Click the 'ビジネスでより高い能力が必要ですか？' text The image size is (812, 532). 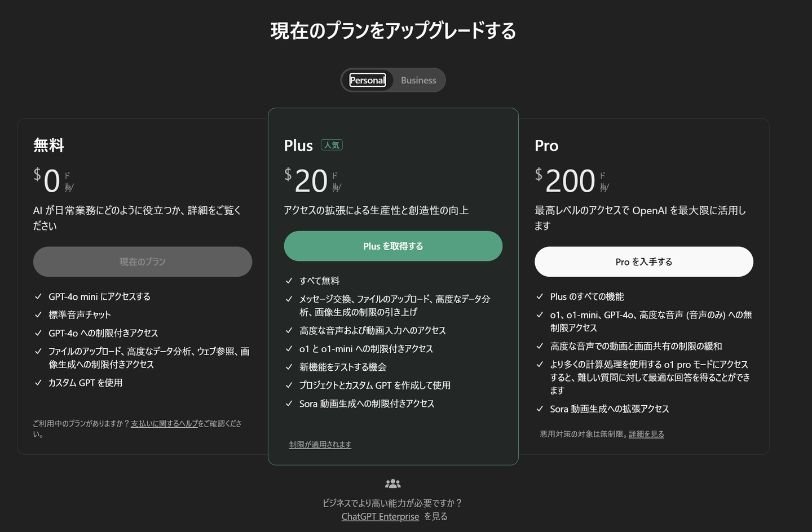(x=393, y=503)
